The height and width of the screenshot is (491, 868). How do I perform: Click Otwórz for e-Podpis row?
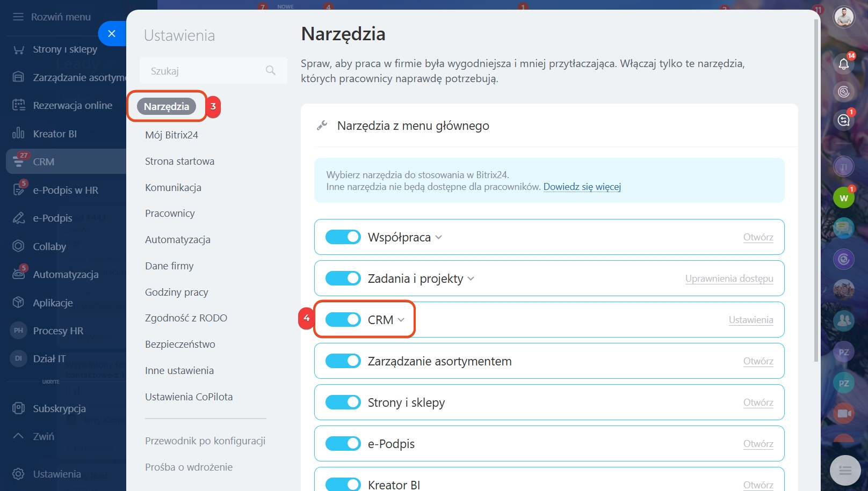click(758, 444)
